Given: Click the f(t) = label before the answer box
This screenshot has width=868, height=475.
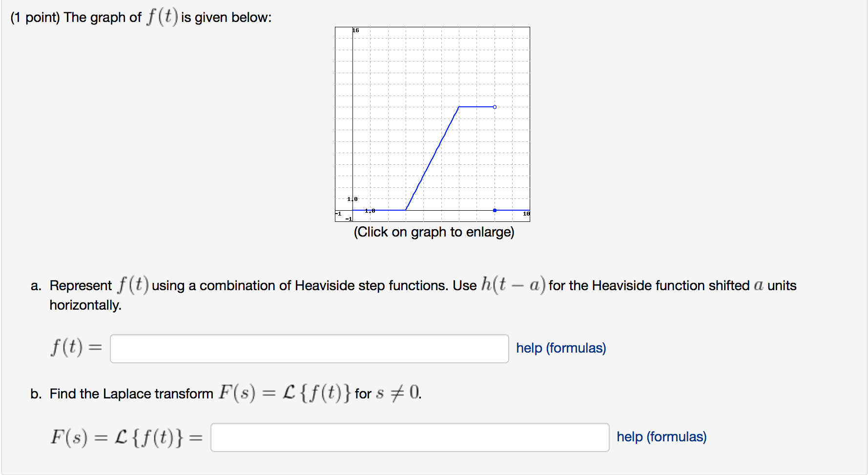Looking at the screenshot, I should (x=76, y=348).
